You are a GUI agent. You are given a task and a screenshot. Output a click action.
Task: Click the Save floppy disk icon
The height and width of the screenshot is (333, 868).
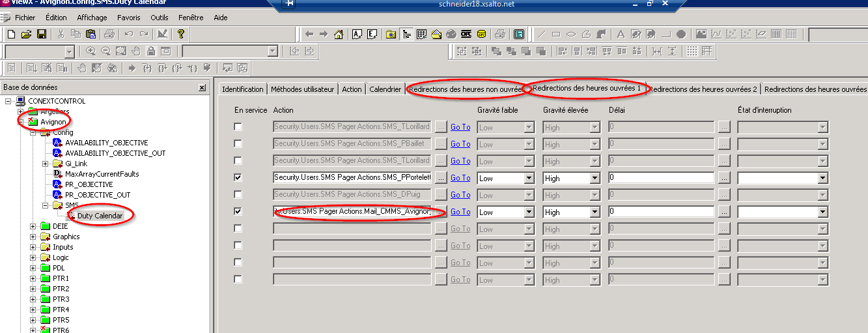tap(41, 34)
